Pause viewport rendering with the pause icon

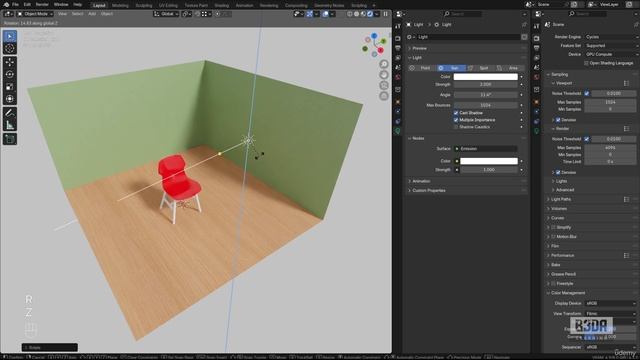pyautogui.click(x=385, y=14)
